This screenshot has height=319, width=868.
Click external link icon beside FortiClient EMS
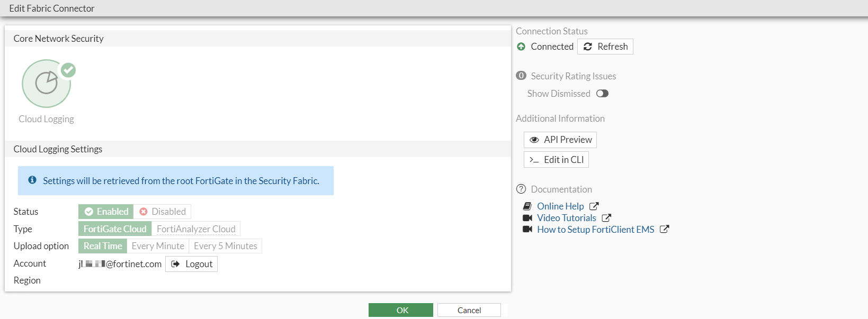pos(665,230)
